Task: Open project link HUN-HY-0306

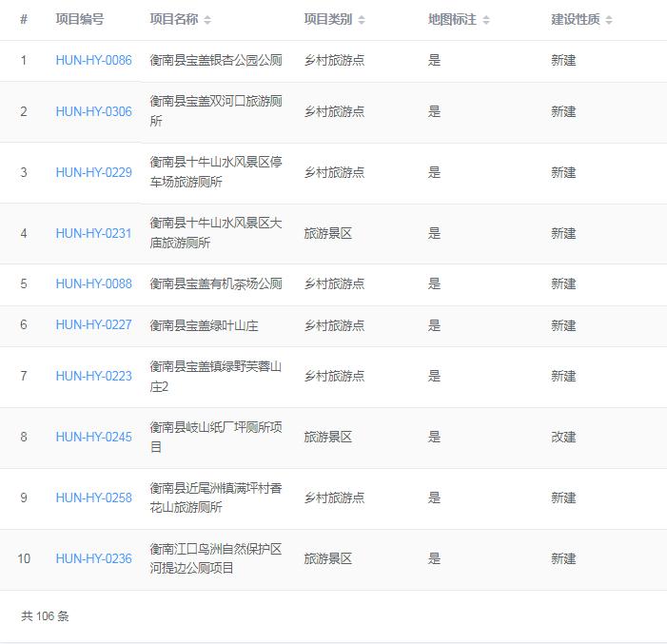Action: point(93,112)
